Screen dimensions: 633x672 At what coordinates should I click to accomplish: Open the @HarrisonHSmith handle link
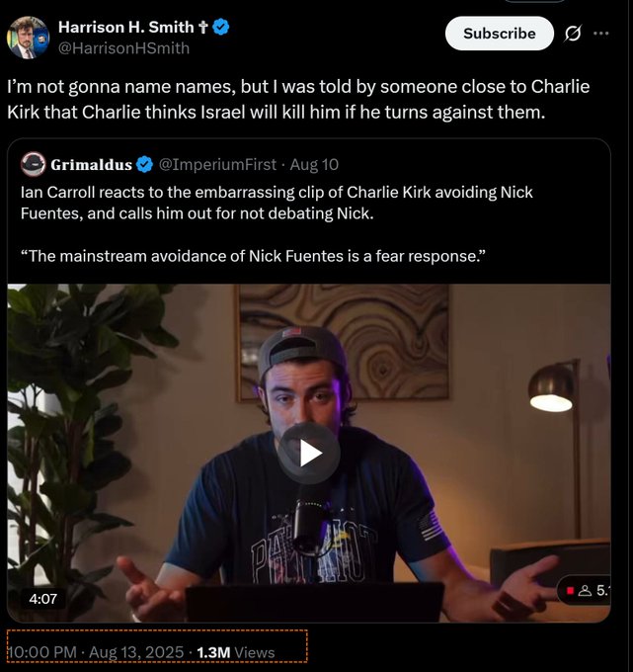[x=123, y=48]
